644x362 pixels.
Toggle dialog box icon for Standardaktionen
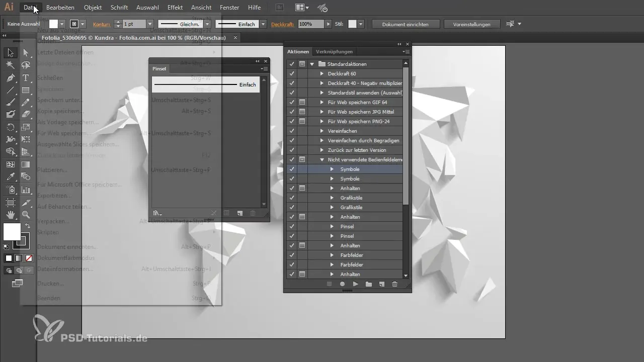[x=302, y=64]
